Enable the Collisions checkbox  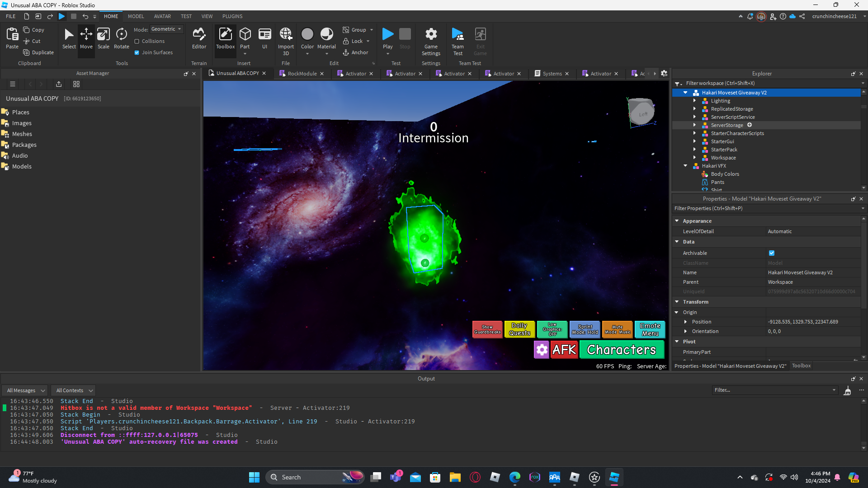(137, 41)
